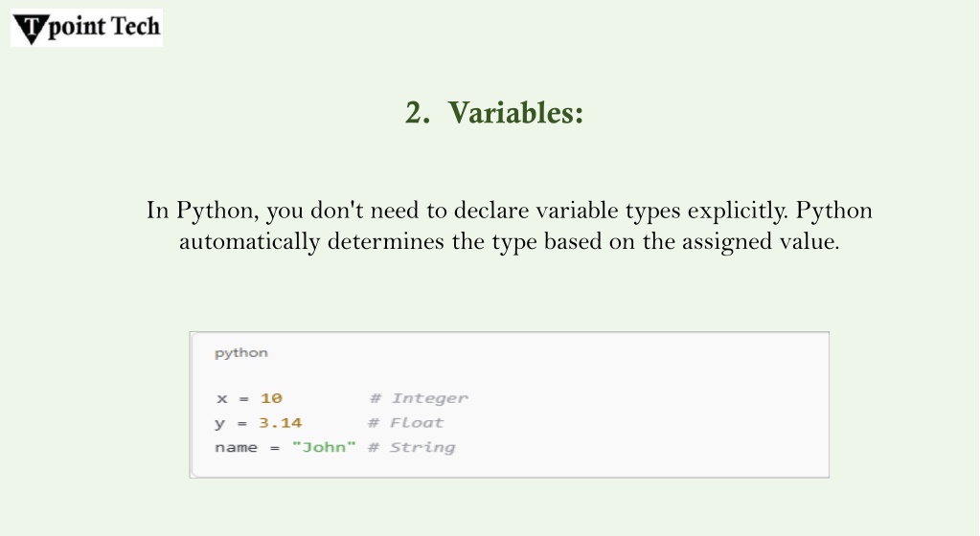This screenshot has height=536, width=980.
Task: Click the word "explicitly" in the paragraph
Action: (x=738, y=211)
